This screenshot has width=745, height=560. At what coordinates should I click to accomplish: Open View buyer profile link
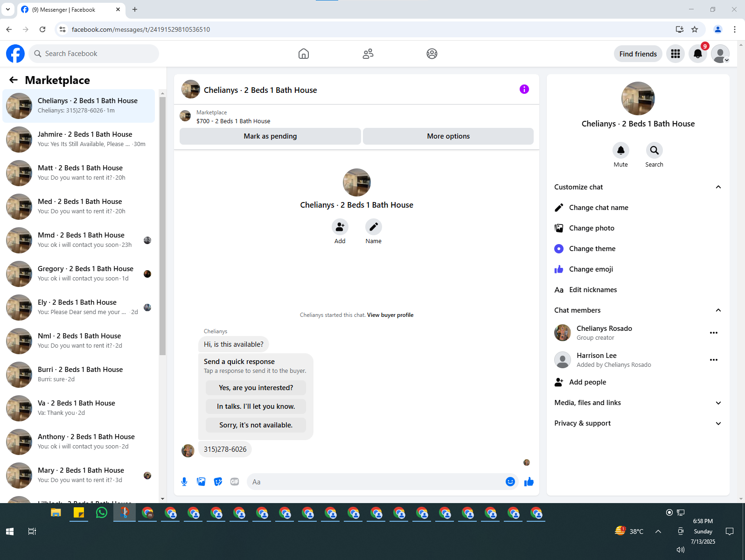[390, 315]
